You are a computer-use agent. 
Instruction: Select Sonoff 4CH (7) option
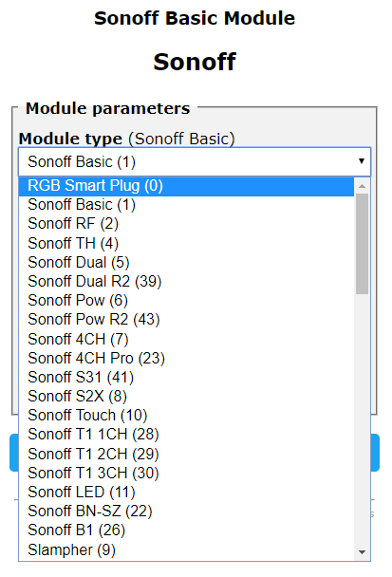point(186,339)
